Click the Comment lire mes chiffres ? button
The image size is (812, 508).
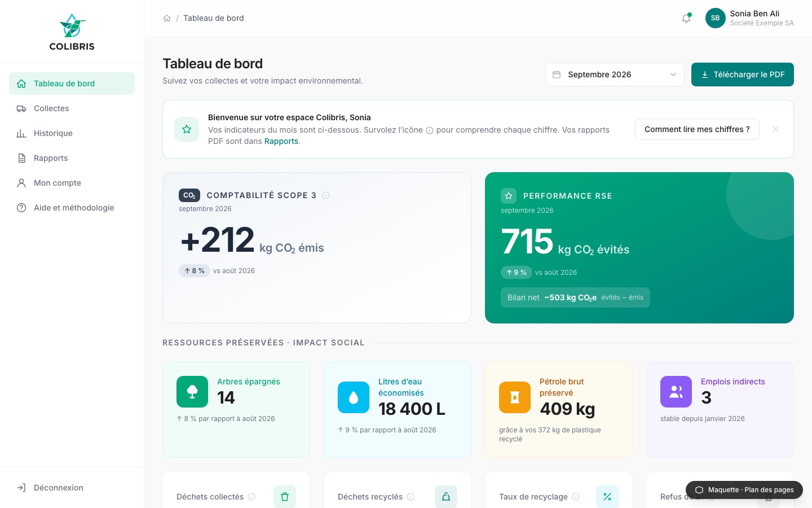697,129
